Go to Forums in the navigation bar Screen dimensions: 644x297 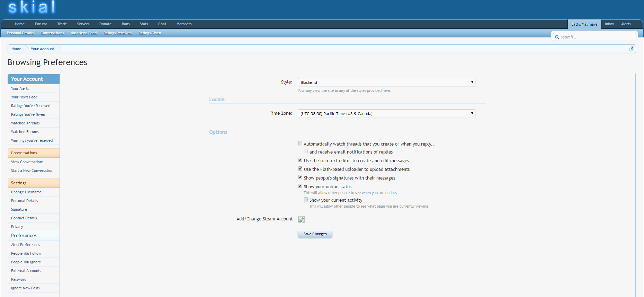coord(41,24)
